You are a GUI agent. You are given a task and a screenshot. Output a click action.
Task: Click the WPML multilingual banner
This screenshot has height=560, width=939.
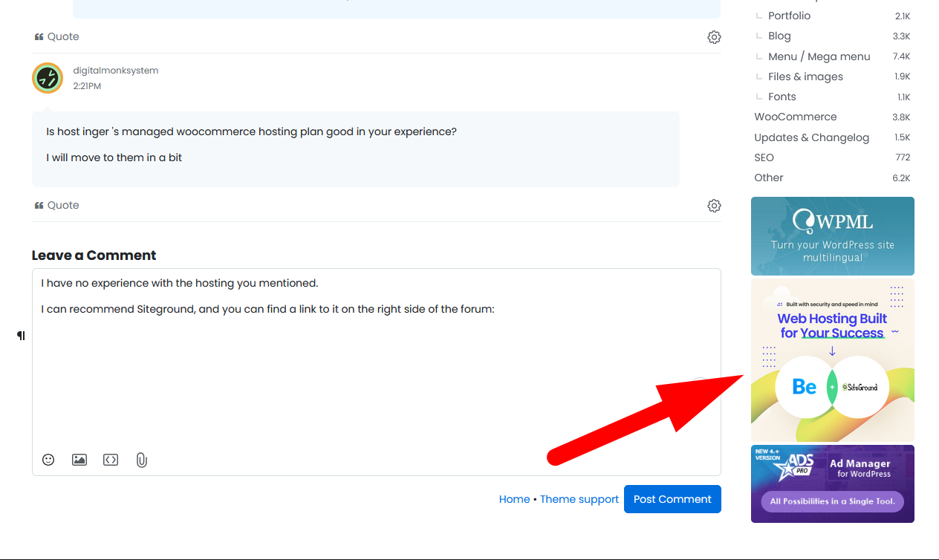(x=832, y=236)
